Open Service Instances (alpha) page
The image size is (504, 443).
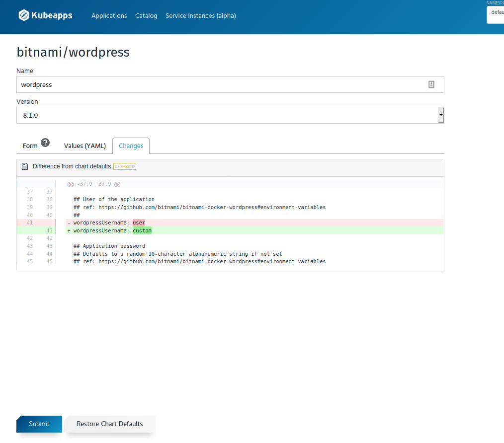pyautogui.click(x=201, y=16)
